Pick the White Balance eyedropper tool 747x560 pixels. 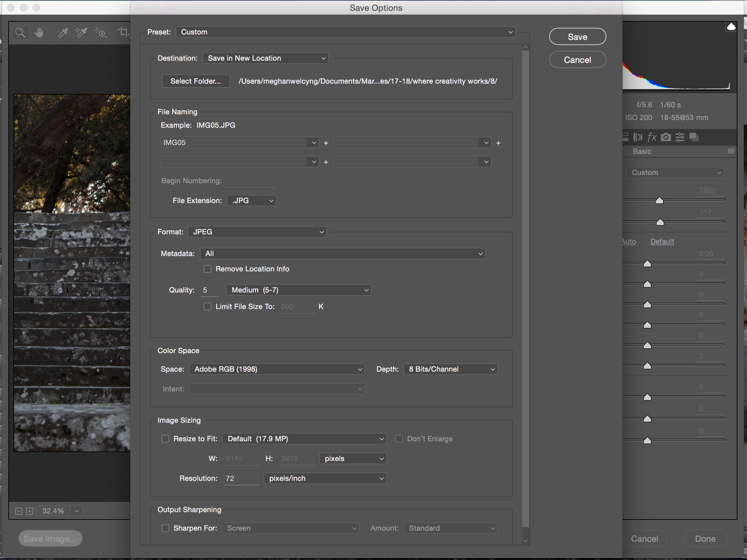point(63,33)
